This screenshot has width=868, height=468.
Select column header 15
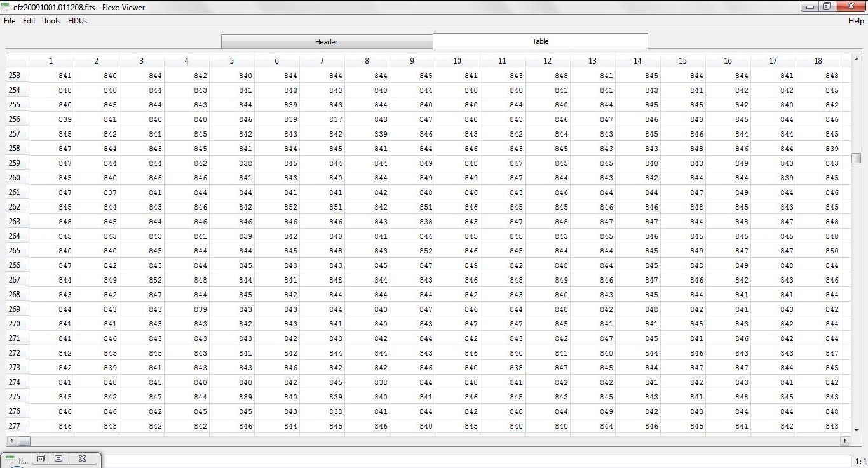(683, 61)
